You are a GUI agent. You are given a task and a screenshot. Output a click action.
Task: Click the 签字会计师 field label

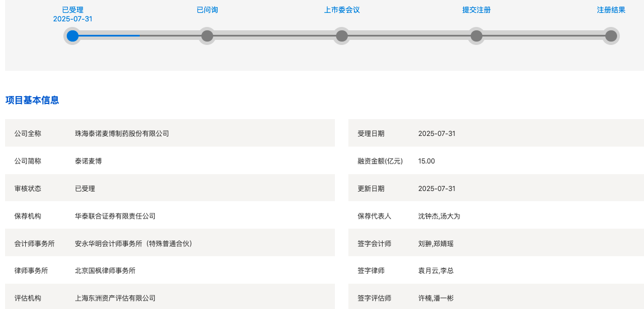coord(375,244)
